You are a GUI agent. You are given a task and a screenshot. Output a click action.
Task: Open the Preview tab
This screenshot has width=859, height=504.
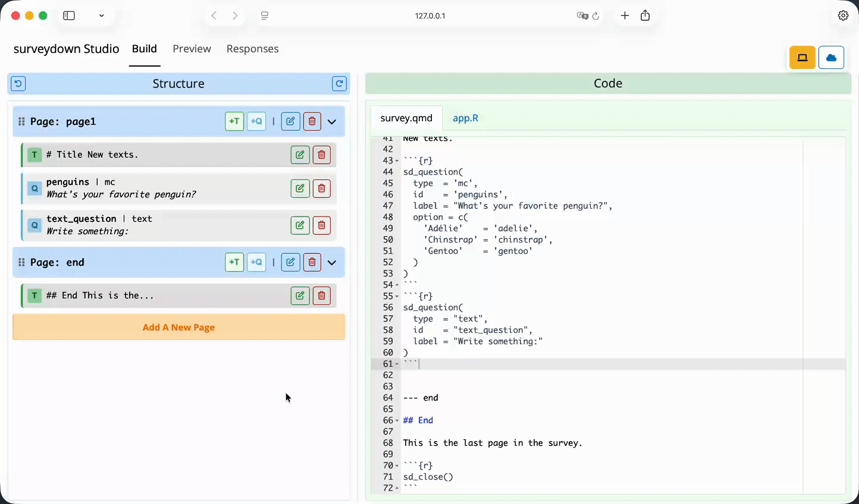tap(192, 49)
